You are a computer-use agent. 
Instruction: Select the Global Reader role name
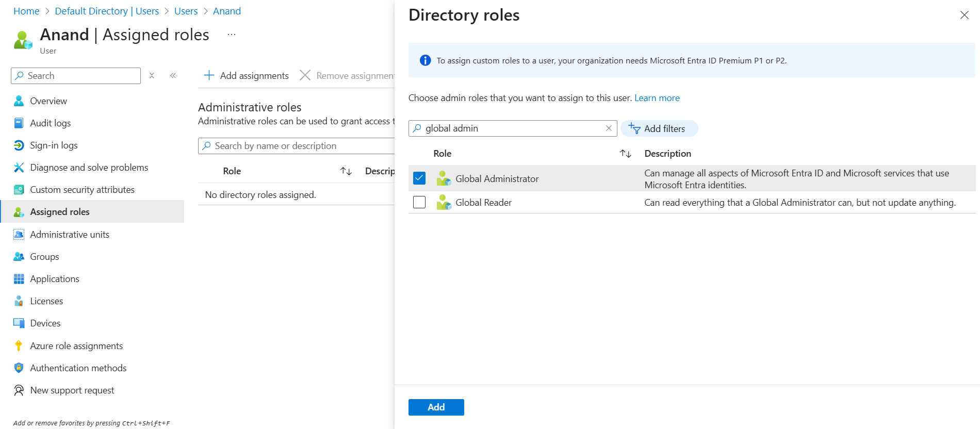click(484, 203)
